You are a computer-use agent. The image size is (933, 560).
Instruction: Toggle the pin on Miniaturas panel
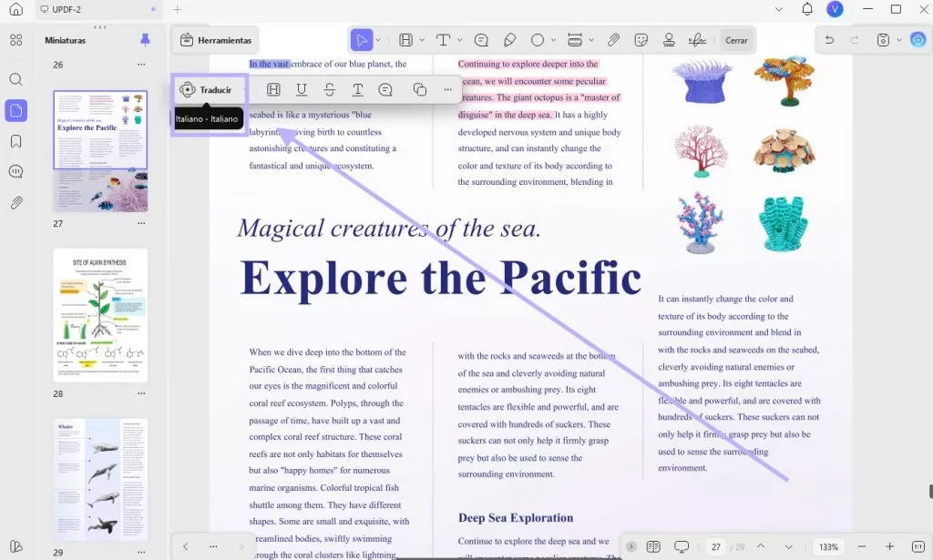(145, 40)
